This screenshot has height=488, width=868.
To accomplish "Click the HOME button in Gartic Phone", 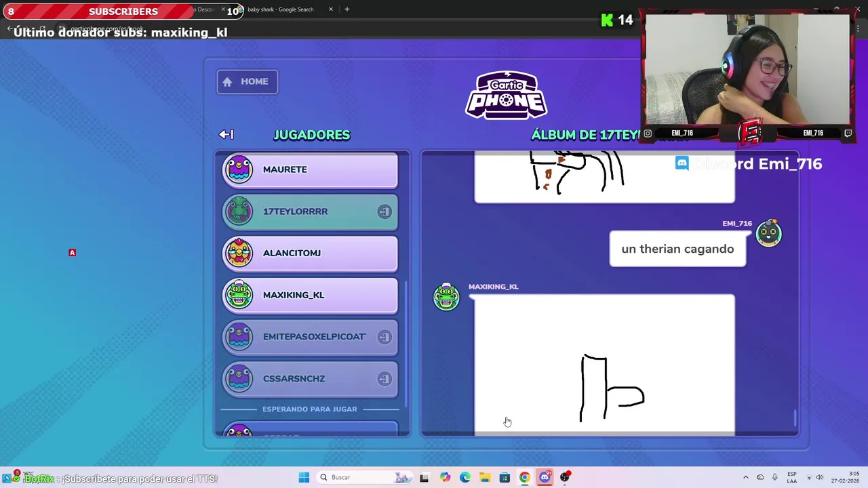I will coord(247,82).
